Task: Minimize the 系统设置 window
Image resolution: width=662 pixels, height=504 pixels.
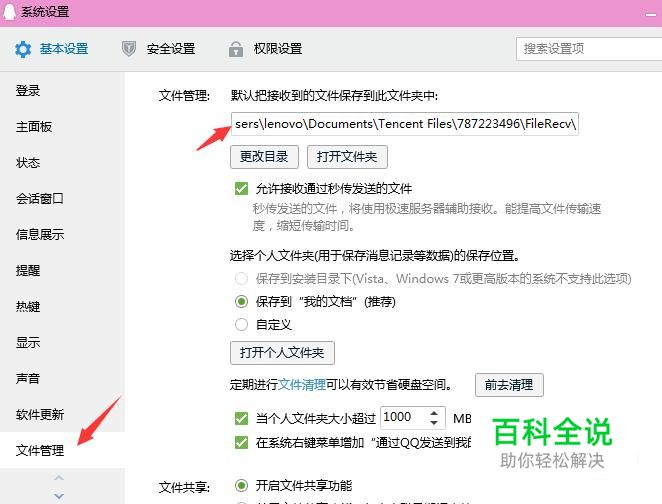Action: (x=651, y=14)
